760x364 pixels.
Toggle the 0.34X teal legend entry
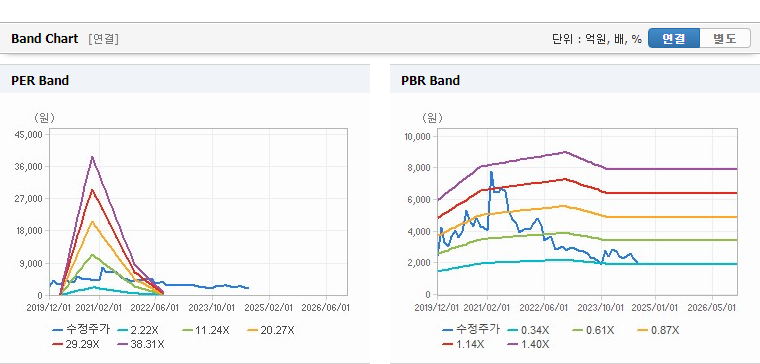pyautogui.click(x=528, y=330)
